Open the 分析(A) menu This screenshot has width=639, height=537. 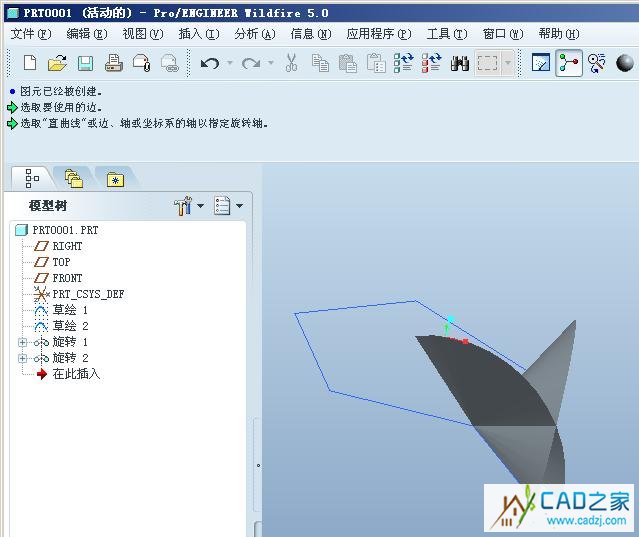(x=254, y=34)
